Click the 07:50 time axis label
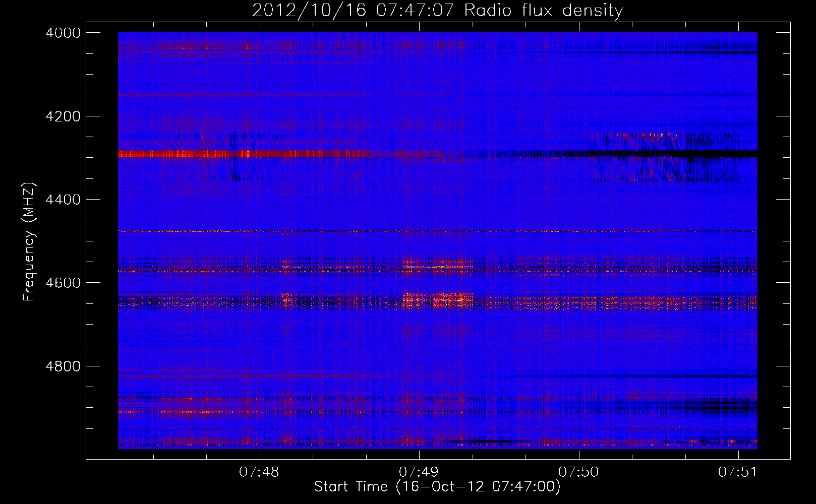The height and width of the screenshot is (504, 816). click(579, 472)
